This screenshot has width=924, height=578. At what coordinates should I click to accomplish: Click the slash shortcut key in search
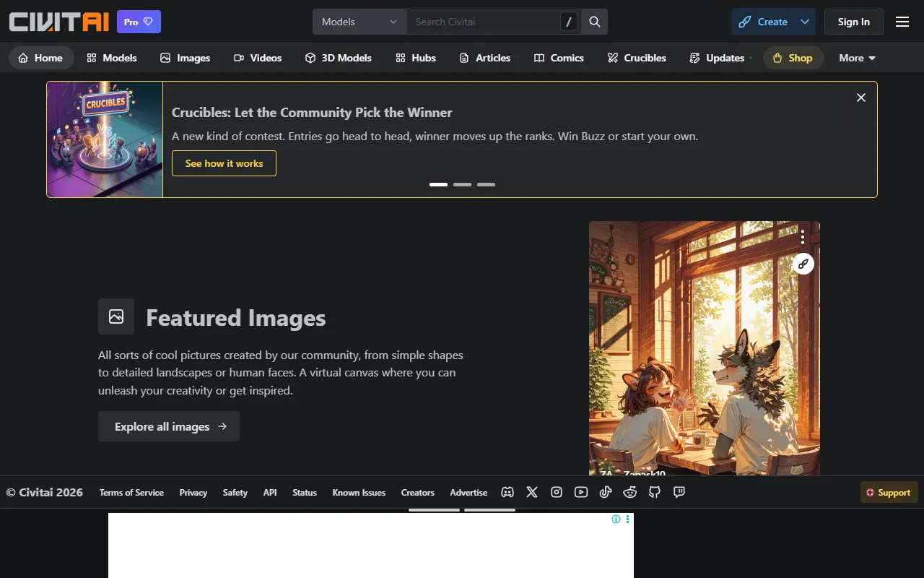click(569, 22)
